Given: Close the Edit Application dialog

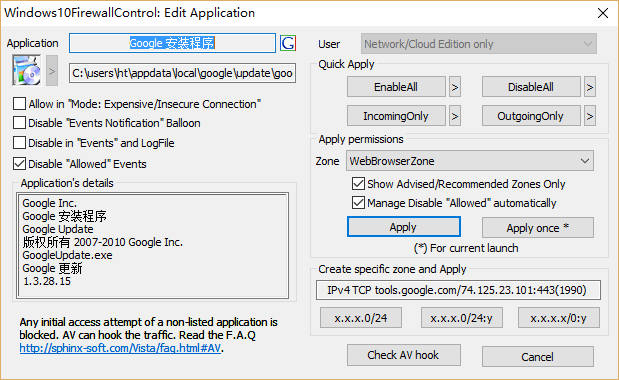Looking at the screenshot, I should (602, 13).
